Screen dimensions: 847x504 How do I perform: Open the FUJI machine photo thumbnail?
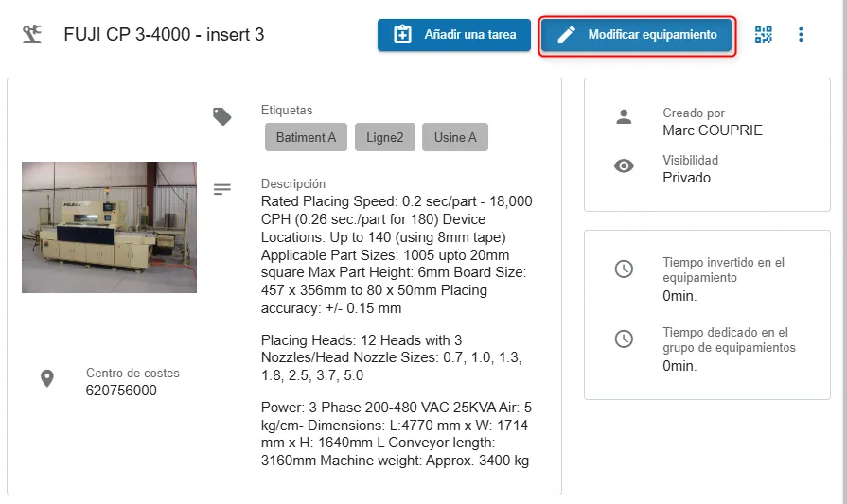(109, 227)
